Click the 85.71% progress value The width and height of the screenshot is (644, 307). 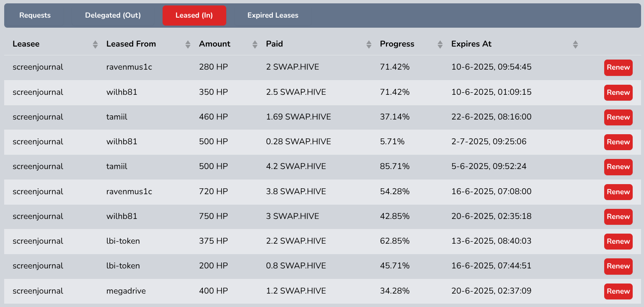click(x=395, y=167)
